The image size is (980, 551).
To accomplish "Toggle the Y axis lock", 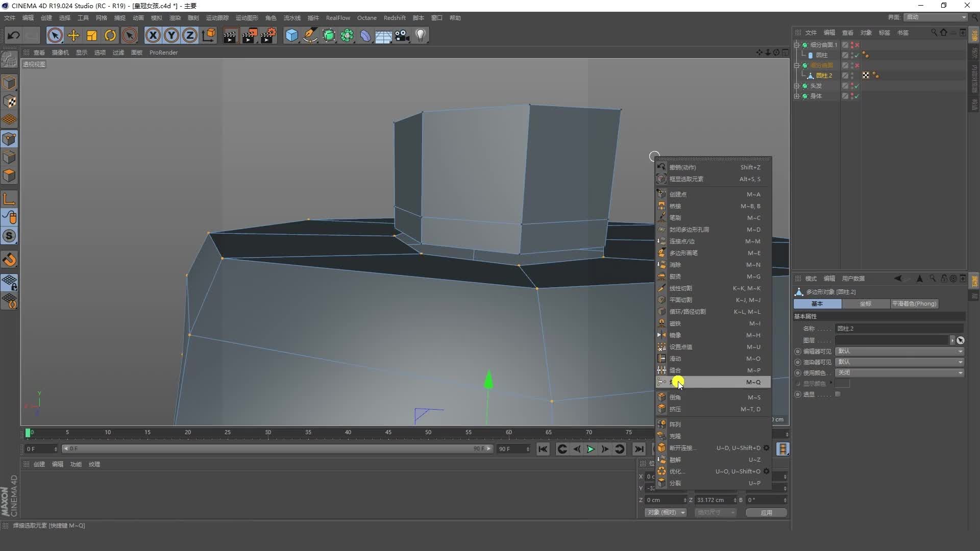I will tap(171, 35).
